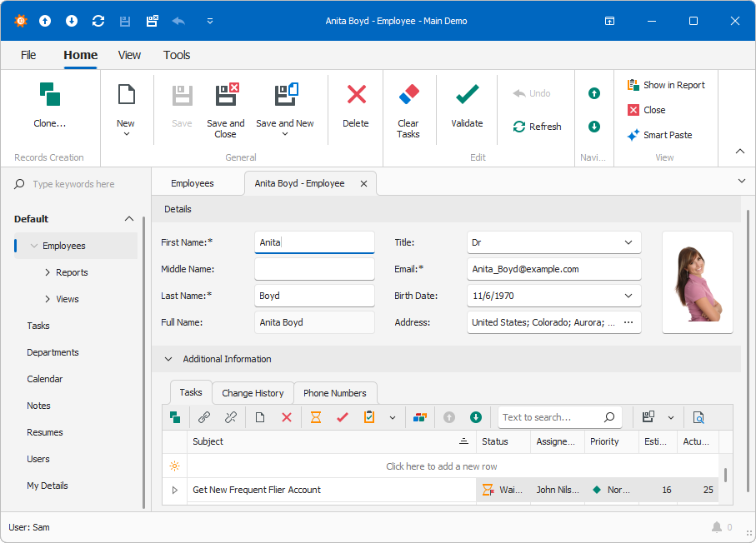
Task: Open Resumes in navigation sidebar
Action: click(45, 433)
